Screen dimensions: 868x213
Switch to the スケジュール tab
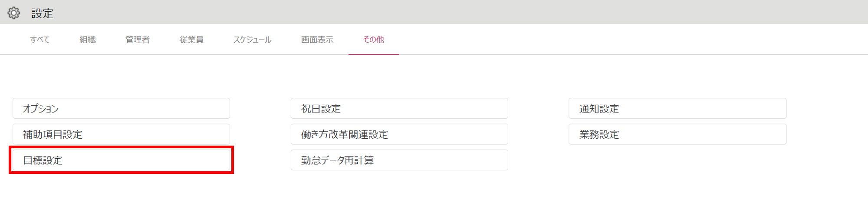coord(253,40)
